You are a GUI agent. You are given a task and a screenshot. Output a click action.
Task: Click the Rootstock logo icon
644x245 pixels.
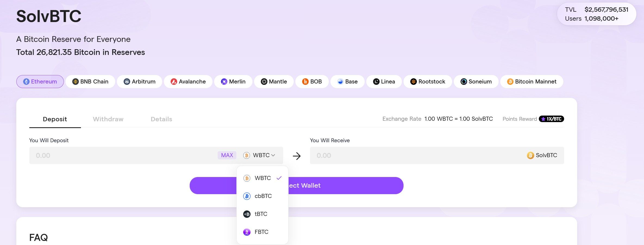point(413,82)
